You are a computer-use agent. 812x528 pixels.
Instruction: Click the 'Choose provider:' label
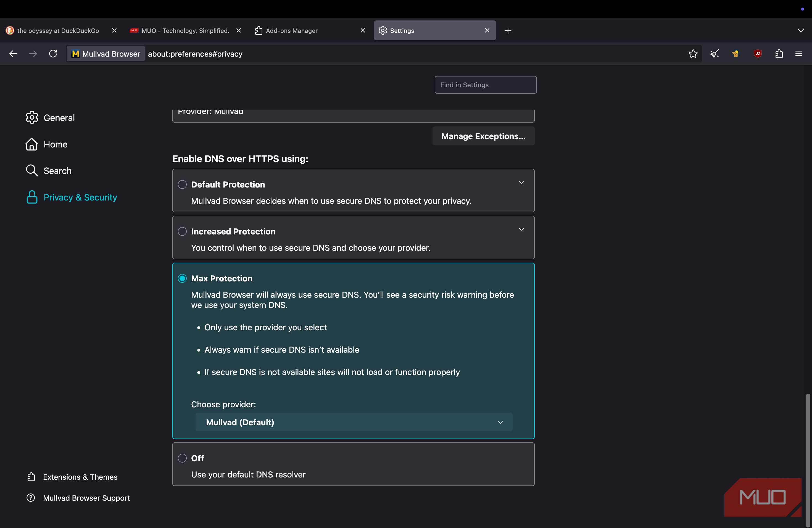pos(223,404)
